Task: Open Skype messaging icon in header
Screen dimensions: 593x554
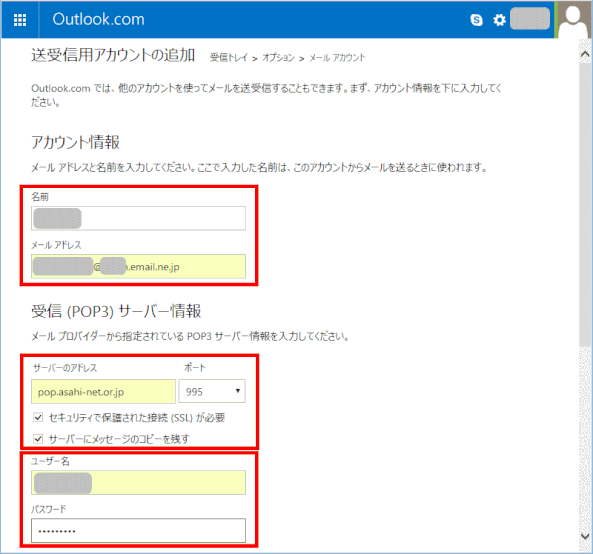Action: pos(477,20)
